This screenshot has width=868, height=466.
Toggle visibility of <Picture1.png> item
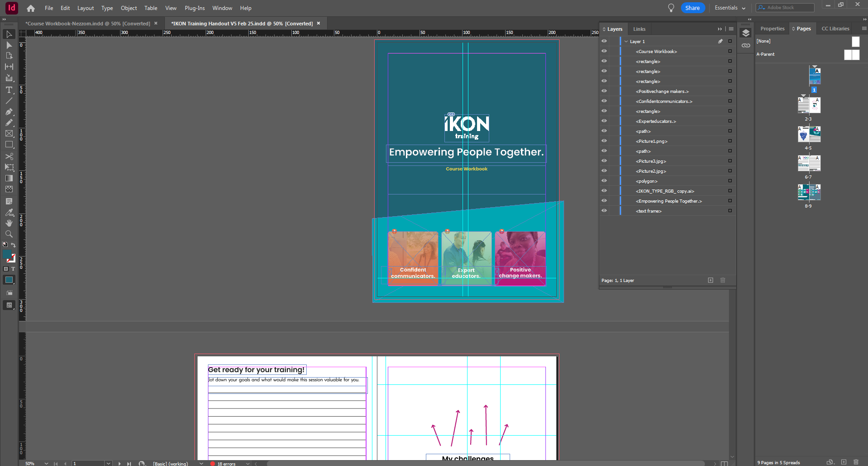(604, 141)
